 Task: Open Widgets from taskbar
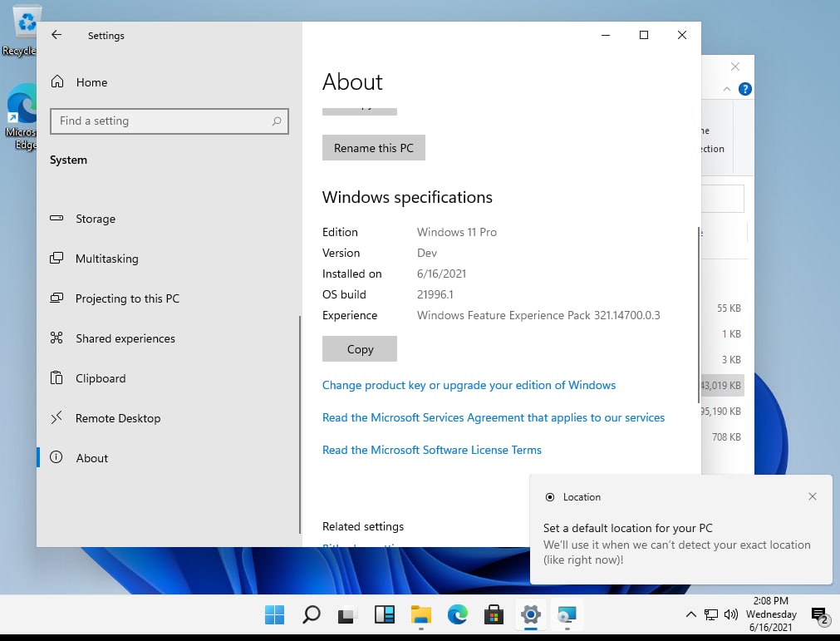(384, 614)
